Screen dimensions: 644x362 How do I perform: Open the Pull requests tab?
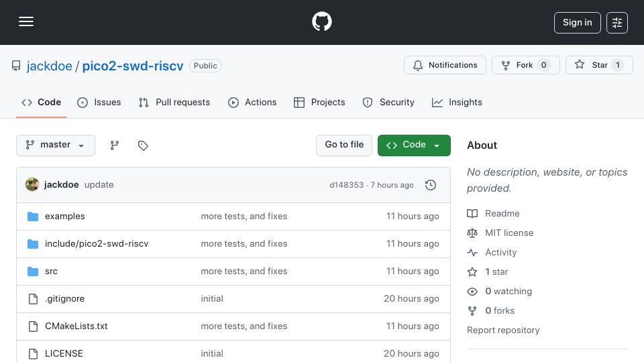click(174, 102)
